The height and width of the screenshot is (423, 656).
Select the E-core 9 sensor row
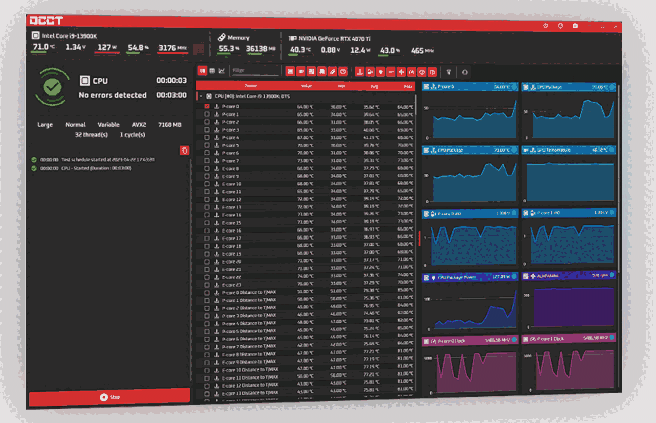tap(305, 176)
